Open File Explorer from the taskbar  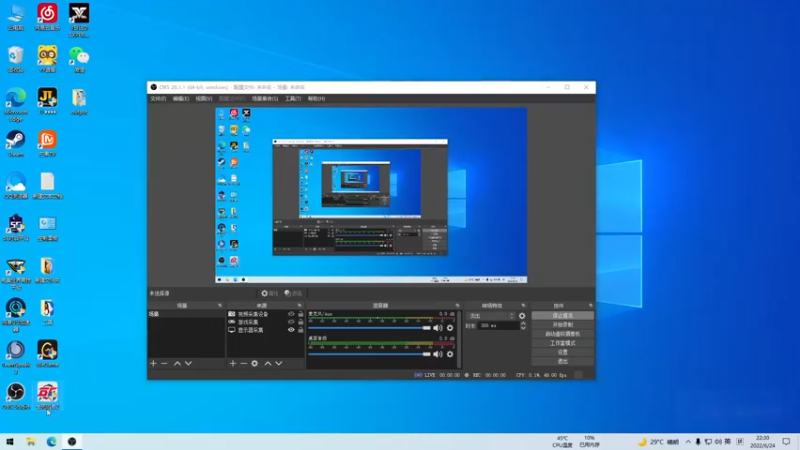[31, 442]
